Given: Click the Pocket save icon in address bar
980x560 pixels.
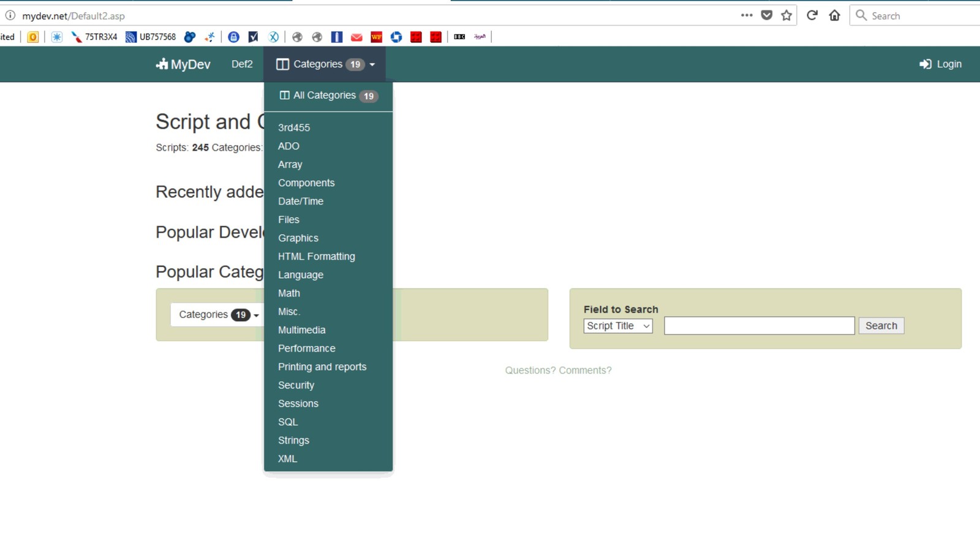Looking at the screenshot, I should [x=766, y=15].
